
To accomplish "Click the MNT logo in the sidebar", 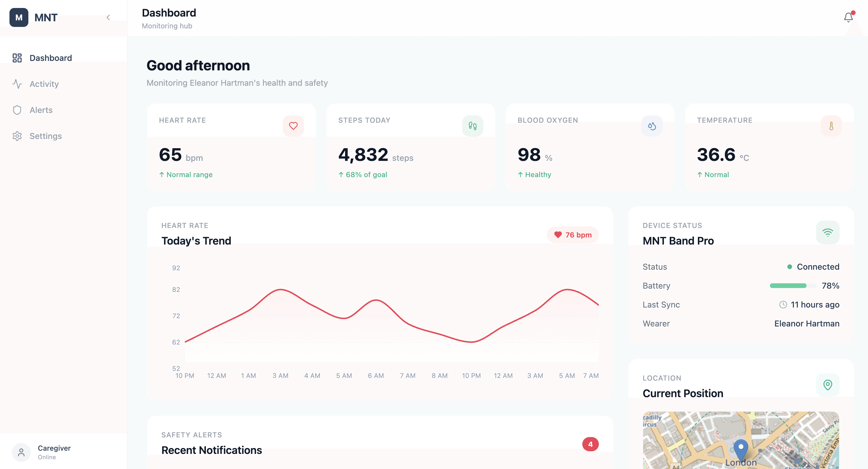I will tap(19, 17).
